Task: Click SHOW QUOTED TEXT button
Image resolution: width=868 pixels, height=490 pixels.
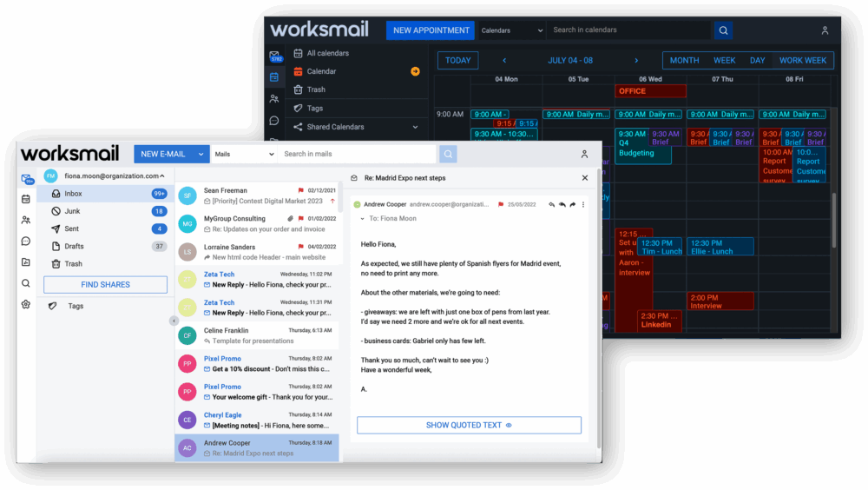Action: 469,426
